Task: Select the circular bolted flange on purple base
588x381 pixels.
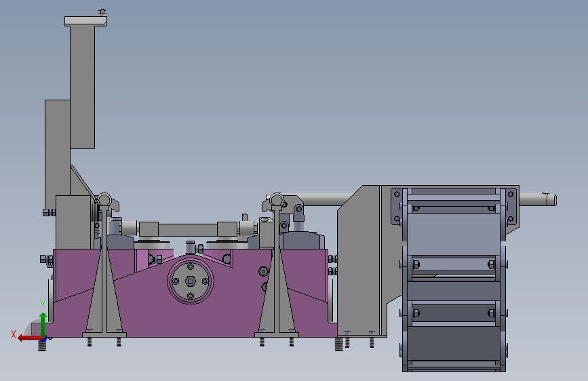Action: [x=191, y=281]
